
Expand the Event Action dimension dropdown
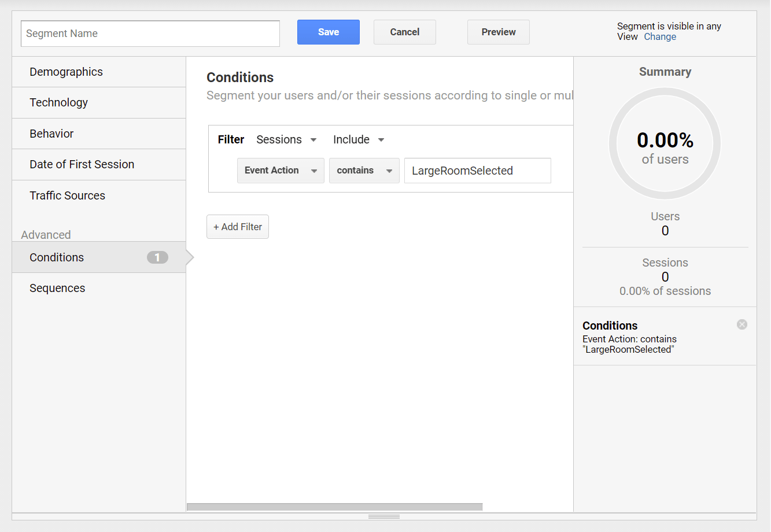pos(281,171)
